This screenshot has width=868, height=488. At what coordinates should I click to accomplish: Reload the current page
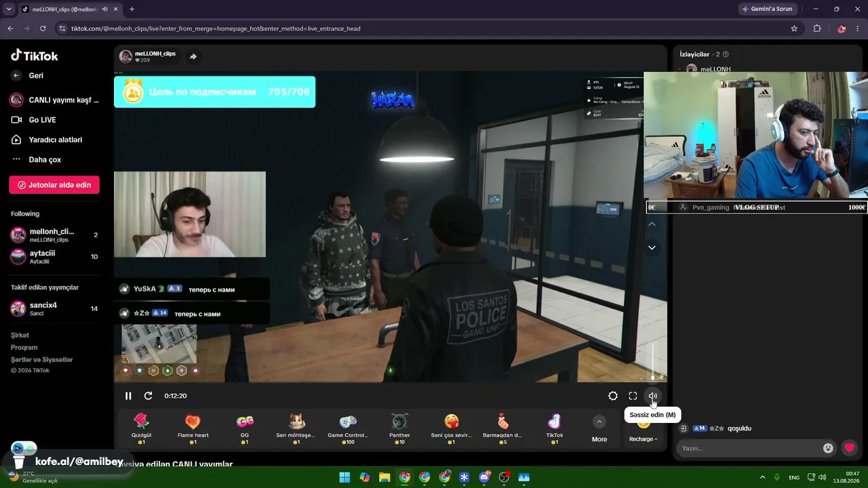(43, 28)
